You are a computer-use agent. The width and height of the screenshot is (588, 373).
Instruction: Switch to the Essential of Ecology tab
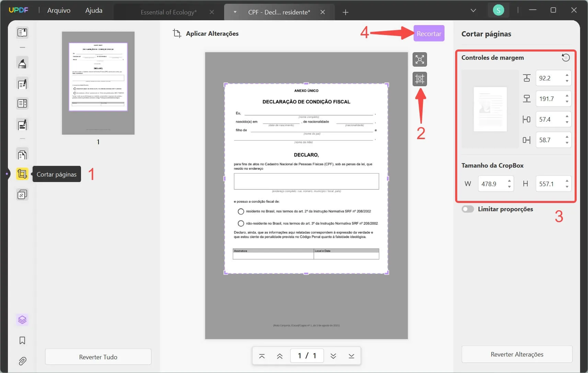tap(169, 12)
